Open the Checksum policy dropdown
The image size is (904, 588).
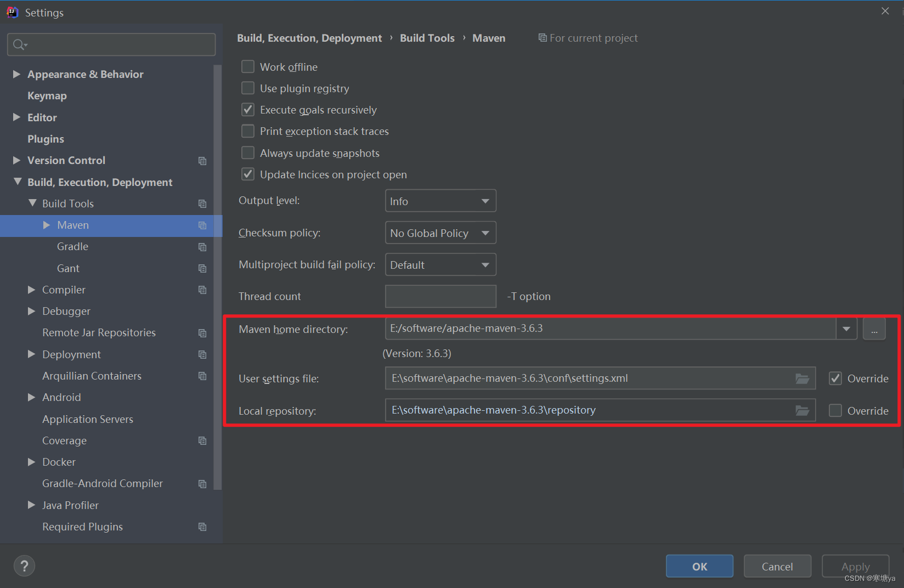[440, 233]
